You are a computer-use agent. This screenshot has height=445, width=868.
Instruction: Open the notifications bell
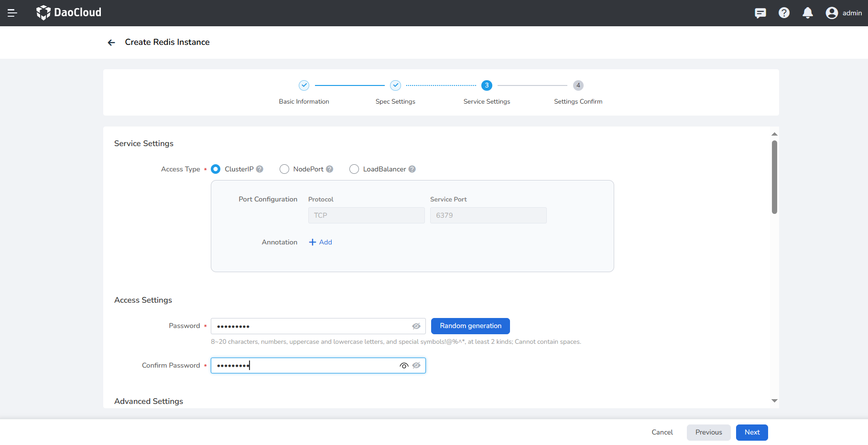[808, 13]
